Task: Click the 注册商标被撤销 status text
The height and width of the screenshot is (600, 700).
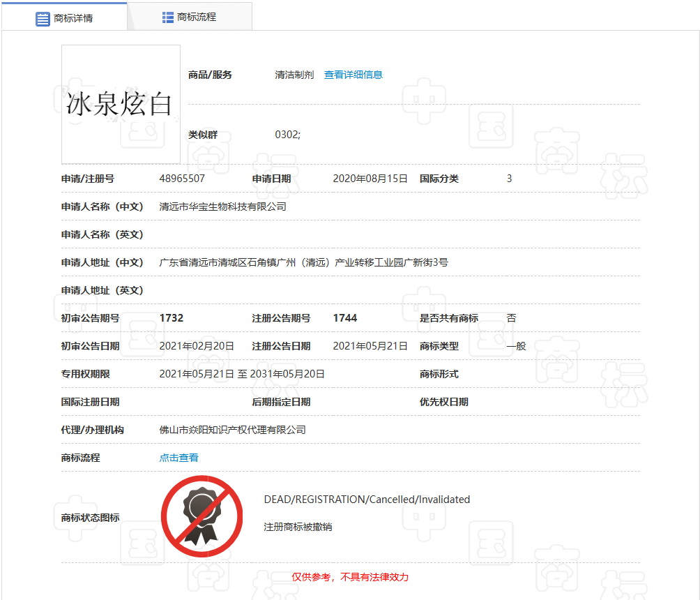Action: (298, 527)
